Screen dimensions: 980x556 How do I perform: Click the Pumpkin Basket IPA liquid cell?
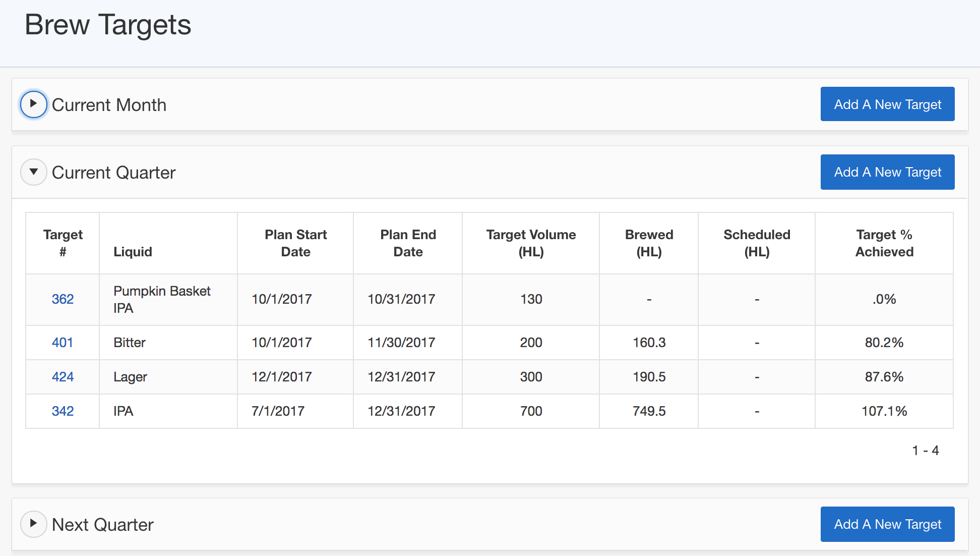[162, 299]
